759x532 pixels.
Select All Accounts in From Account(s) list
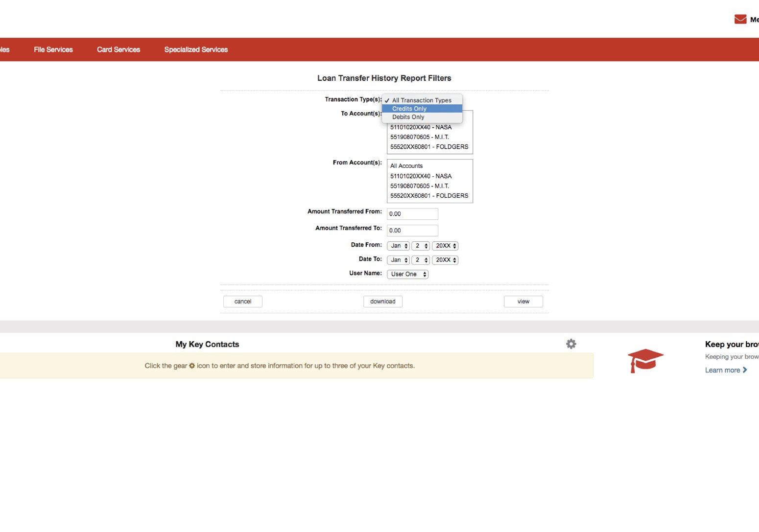coord(406,165)
